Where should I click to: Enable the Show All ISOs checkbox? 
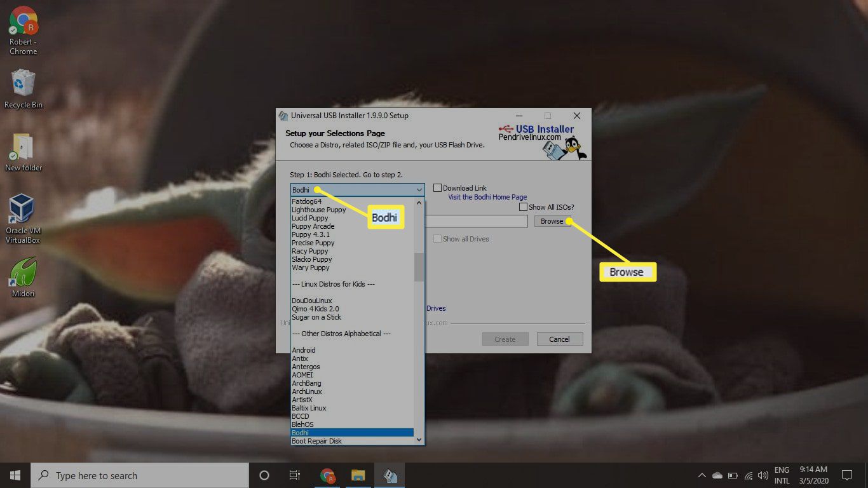(523, 207)
